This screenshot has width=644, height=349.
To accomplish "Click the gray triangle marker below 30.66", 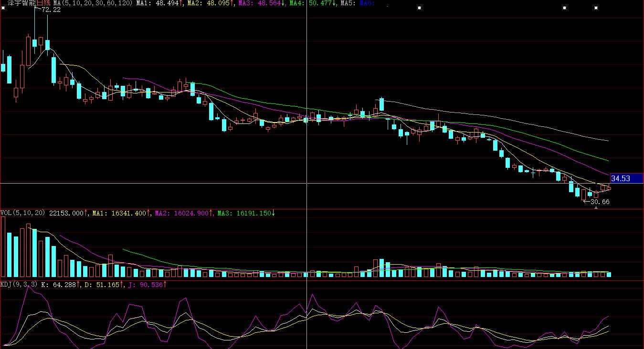I will pos(595,208).
